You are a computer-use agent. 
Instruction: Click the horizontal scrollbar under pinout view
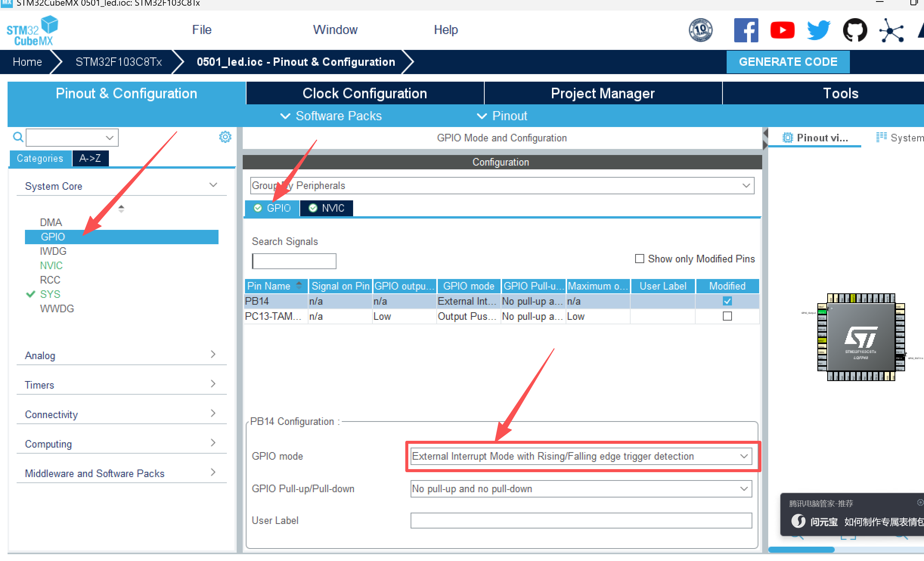coord(802,549)
